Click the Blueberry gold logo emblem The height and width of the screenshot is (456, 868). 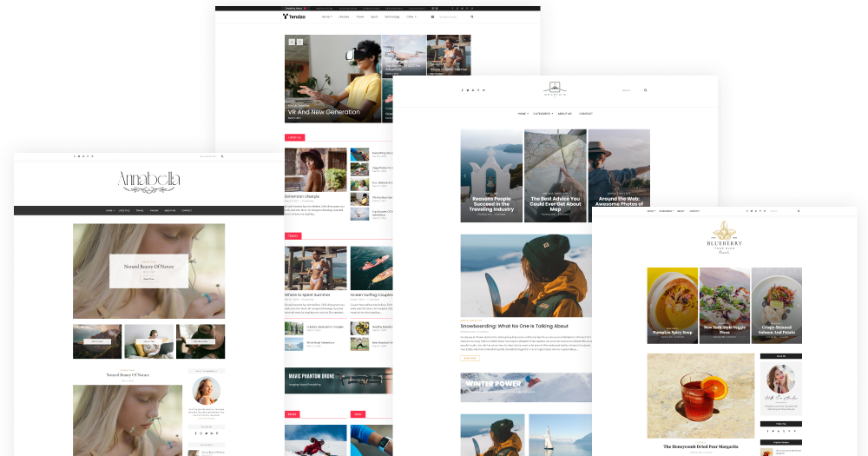tap(724, 232)
